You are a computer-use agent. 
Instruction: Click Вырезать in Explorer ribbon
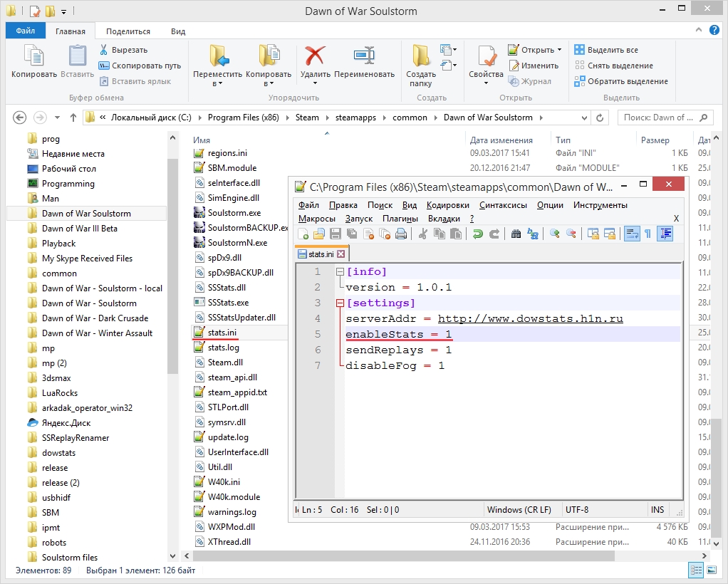tap(123, 50)
